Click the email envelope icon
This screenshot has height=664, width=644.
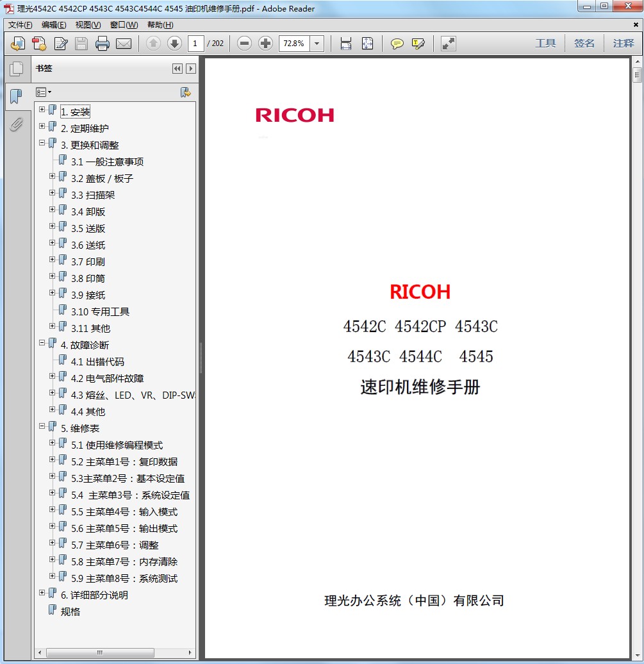click(x=123, y=44)
